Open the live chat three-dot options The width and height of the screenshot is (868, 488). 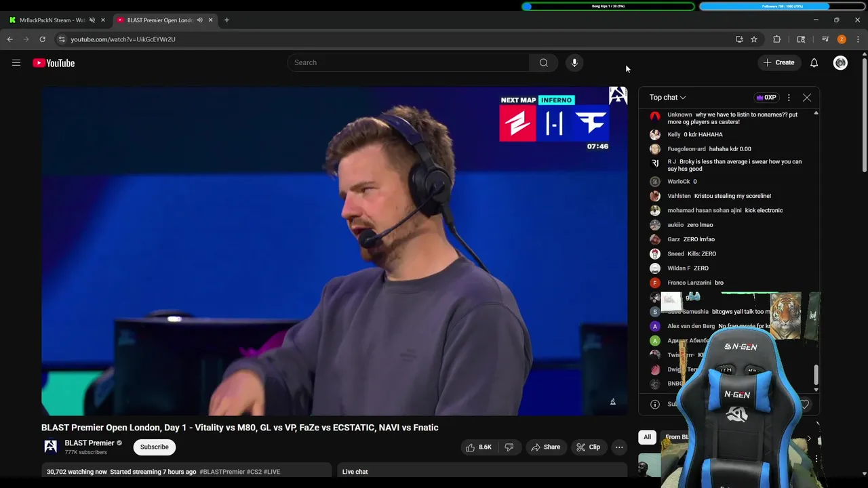789,98
